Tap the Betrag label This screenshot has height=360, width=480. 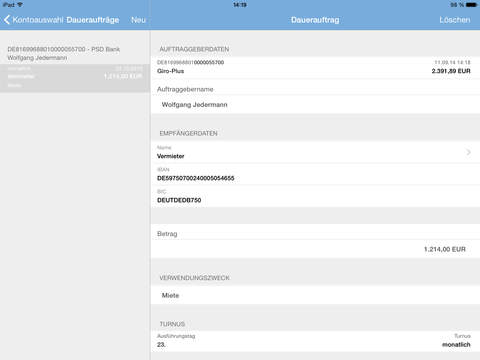pyautogui.click(x=167, y=234)
